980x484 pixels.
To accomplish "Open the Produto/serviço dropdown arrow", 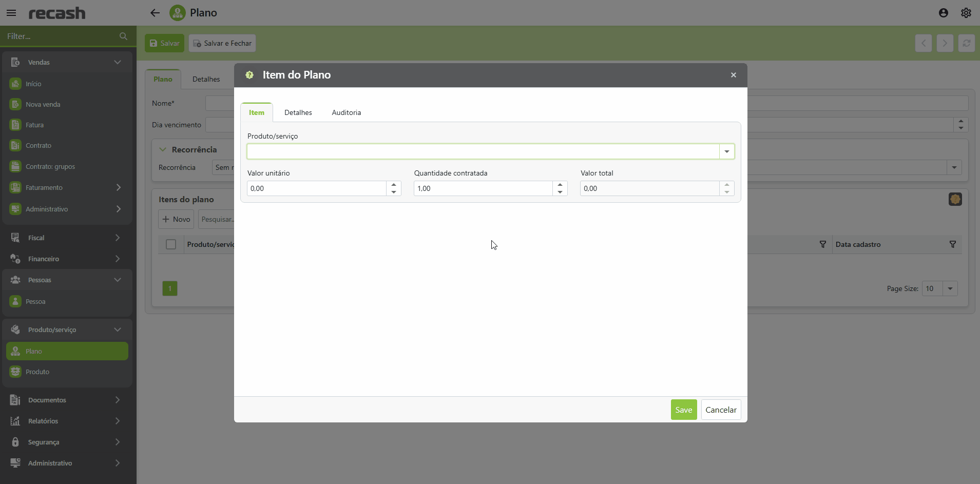I will point(726,151).
